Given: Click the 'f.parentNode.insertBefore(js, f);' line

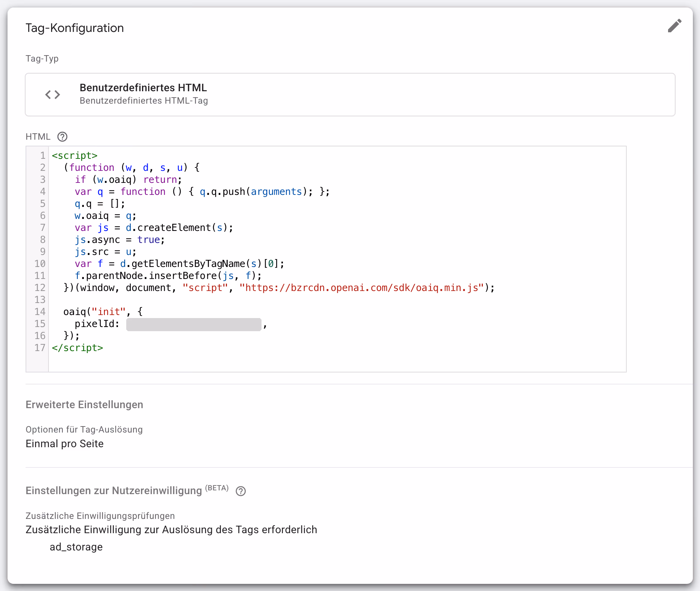Looking at the screenshot, I should click(168, 276).
